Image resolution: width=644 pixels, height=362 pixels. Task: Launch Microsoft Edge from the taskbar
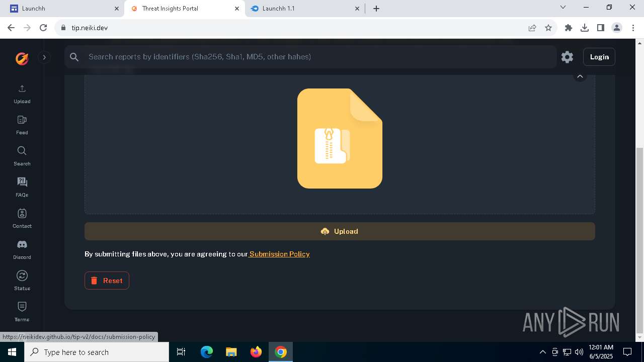tap(207, 352)
